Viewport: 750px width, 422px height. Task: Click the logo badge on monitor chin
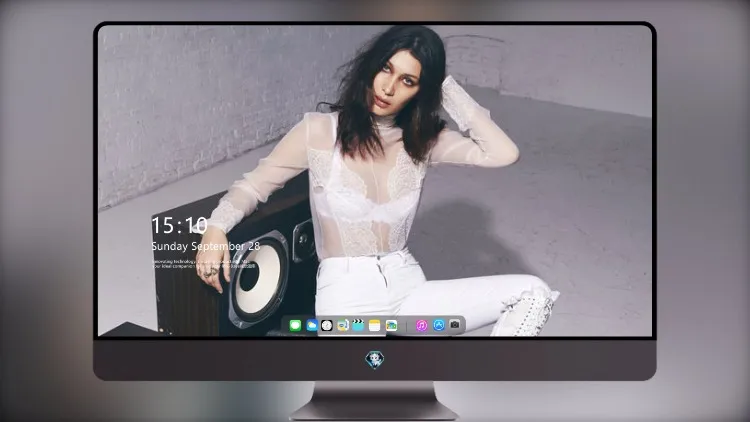[375, 360]
